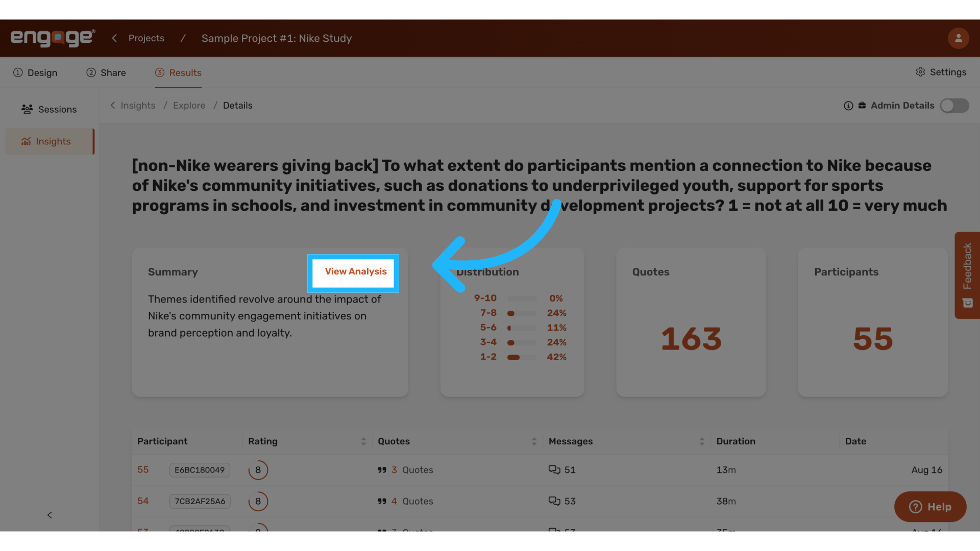The width and height of the screenshot is (980, 551).
Task: Sort table by Quotes column arrows
Action: coord(534,441)
